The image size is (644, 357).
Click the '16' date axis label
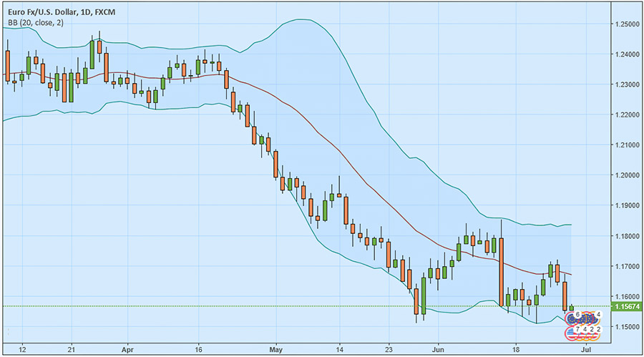(x=198, y=350)
